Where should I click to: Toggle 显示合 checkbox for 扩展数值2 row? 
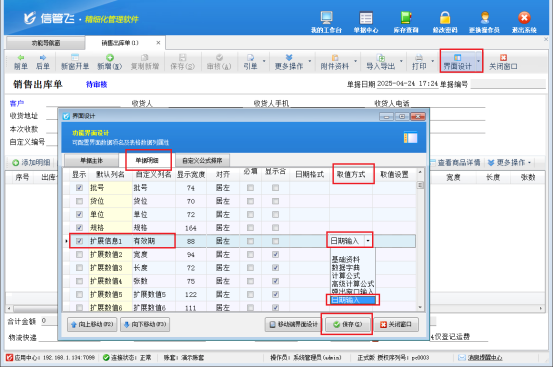point(275,255)
